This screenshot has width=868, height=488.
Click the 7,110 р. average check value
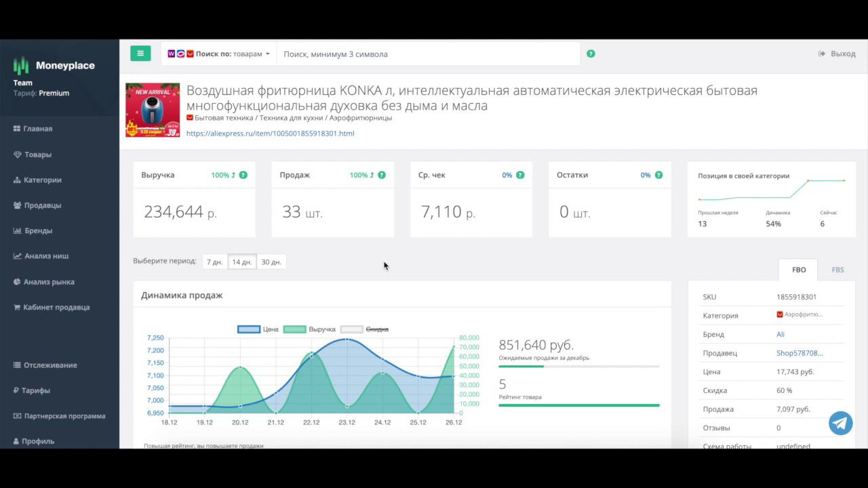pyautogui.click(x=448, y=212)
